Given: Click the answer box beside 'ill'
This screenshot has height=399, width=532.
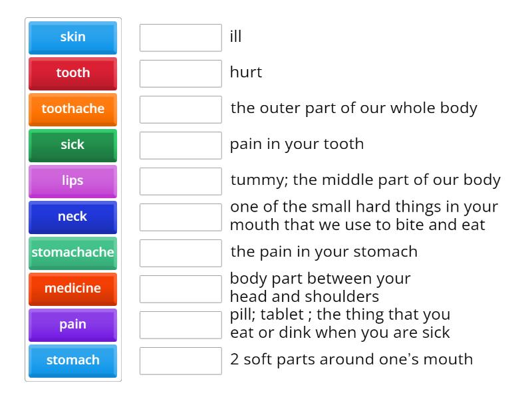Looking at the screenshot, I should [180, 37].
